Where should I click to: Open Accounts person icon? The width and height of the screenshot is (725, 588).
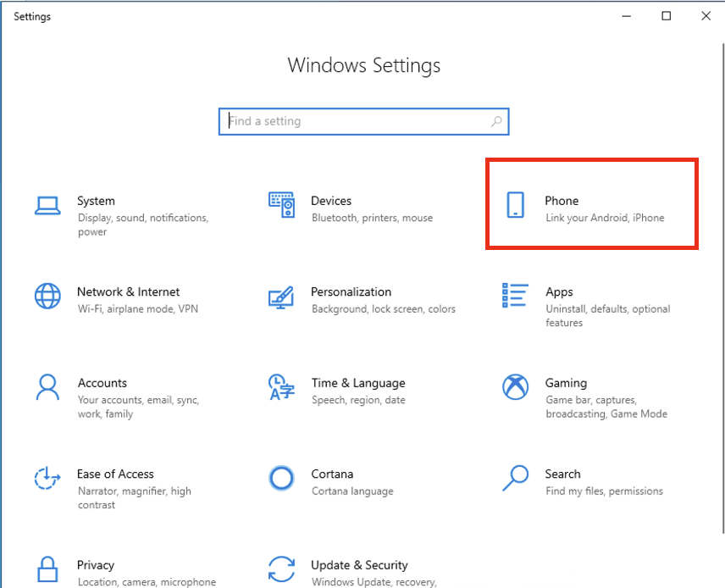[x=47, y=386]
